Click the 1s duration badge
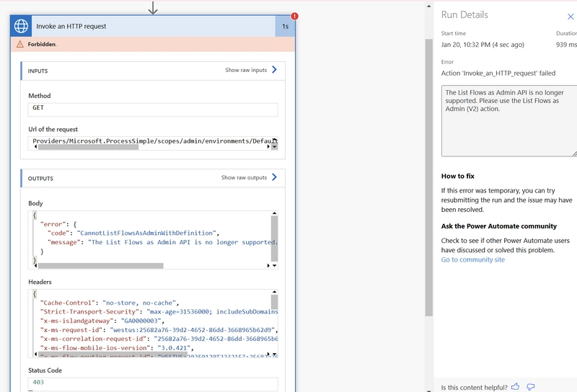 point(285,27)
